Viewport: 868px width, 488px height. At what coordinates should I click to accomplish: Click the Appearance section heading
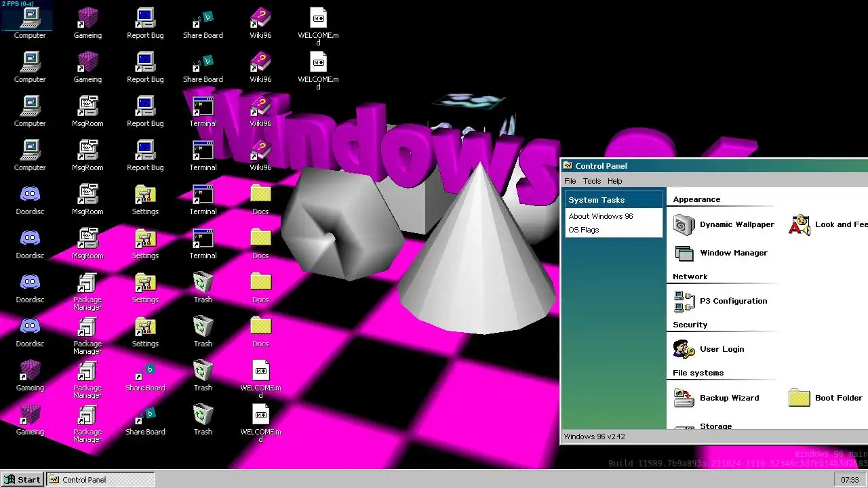[x=696, y=199]
